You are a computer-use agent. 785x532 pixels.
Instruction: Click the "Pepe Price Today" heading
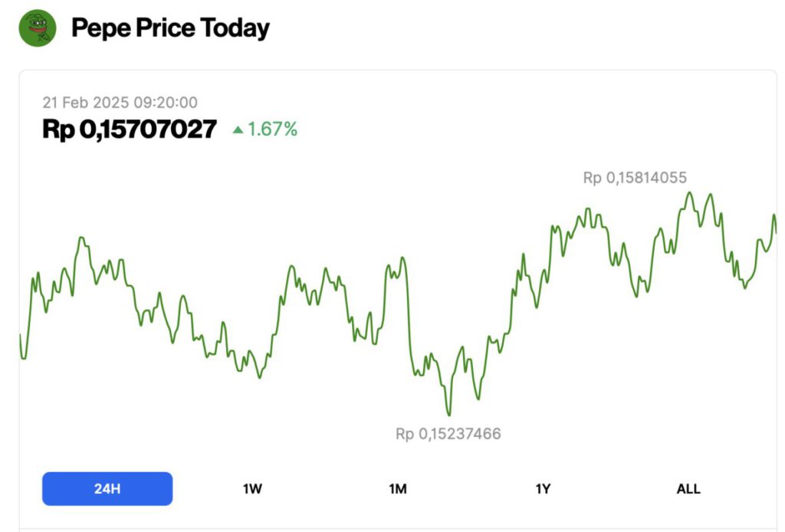click(x=170, y=28)
